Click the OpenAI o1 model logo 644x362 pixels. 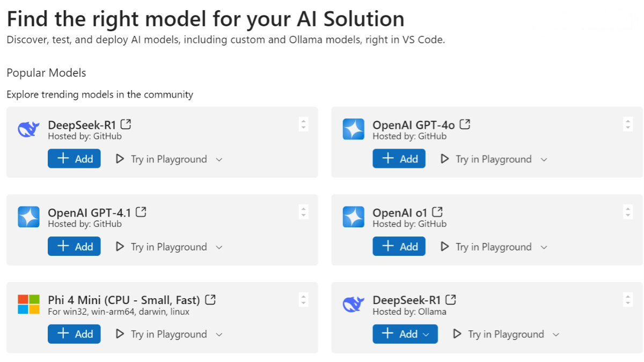click(x=353, y=217)
